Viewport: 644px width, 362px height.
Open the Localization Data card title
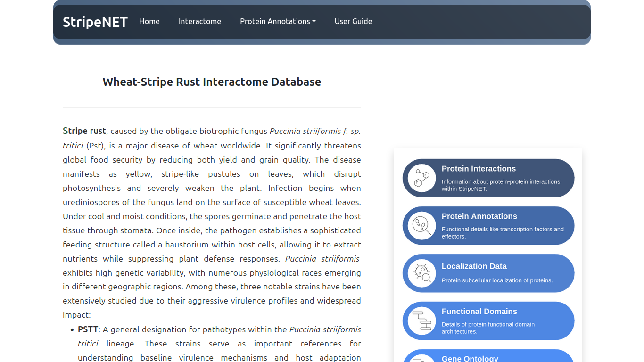point(474,266)
